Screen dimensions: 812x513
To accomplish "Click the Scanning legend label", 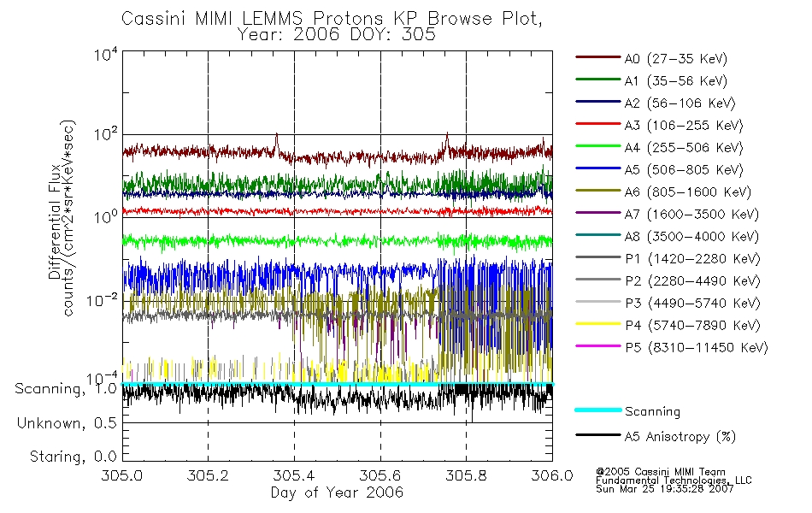I will pyautogui.click(x=652, y=412).
